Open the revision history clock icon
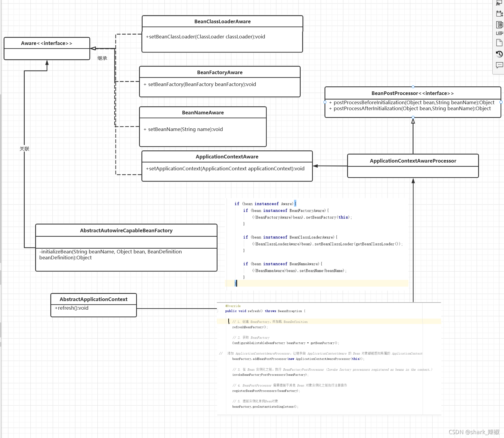This screenshot has width=504, height=438. (x=499, y=54)
